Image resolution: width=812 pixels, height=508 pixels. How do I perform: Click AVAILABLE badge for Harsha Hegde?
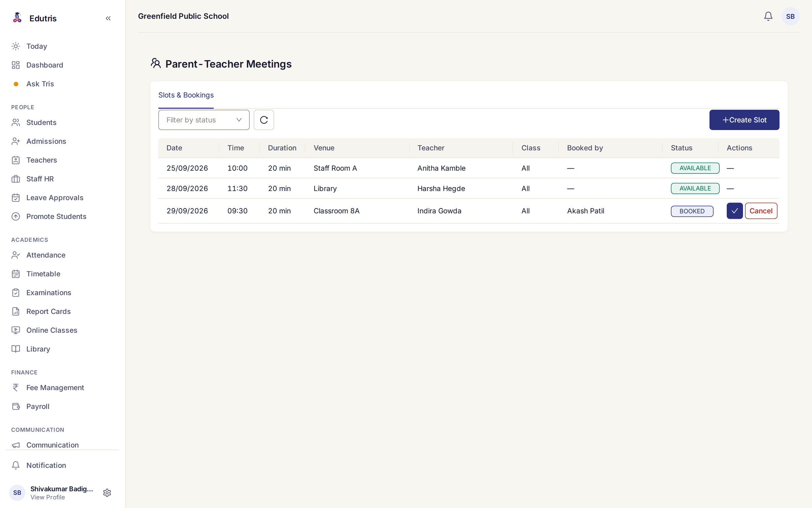click(695, 188)
